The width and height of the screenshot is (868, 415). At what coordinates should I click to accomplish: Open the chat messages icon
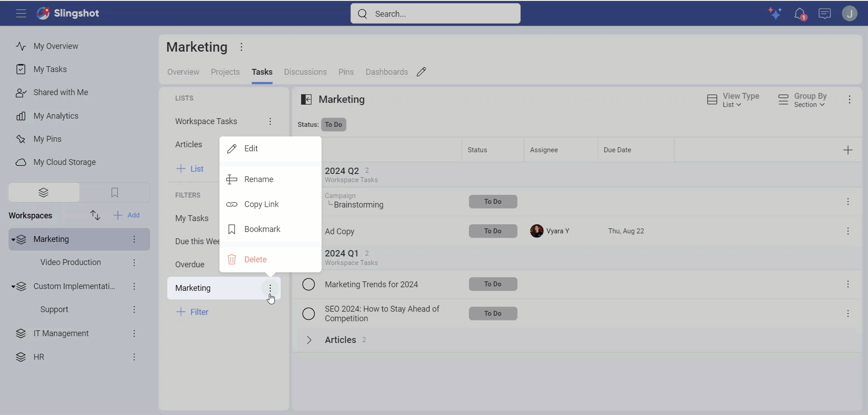pos(824,14)
